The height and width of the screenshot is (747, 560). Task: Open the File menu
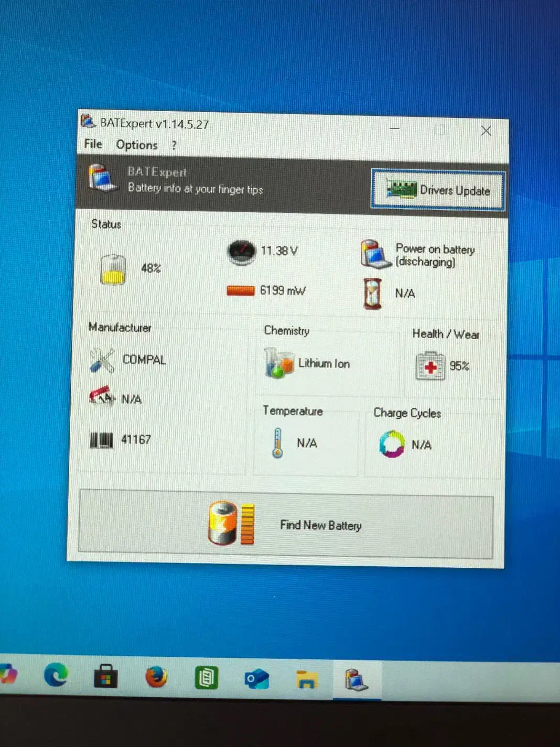point(93,144)
